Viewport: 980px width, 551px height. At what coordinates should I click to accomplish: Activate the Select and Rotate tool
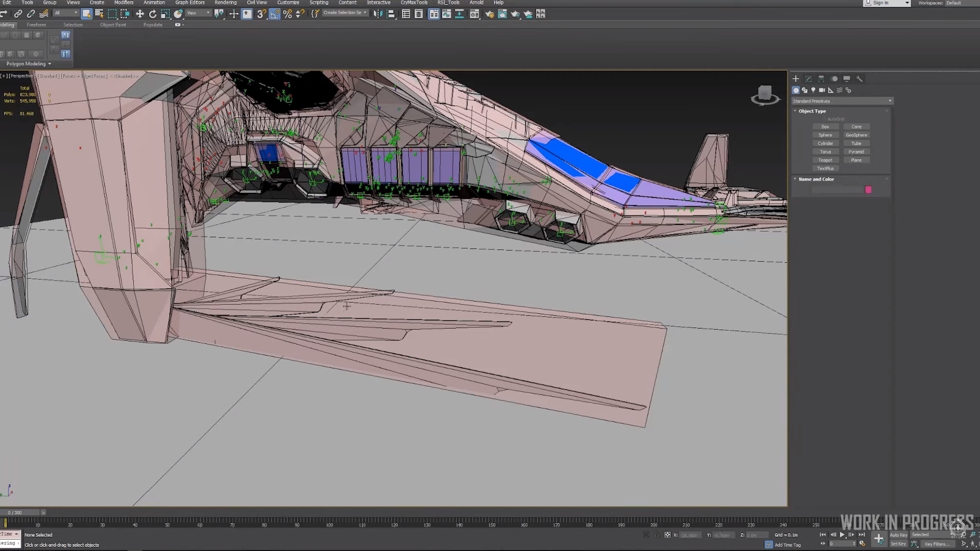(152, 14)
